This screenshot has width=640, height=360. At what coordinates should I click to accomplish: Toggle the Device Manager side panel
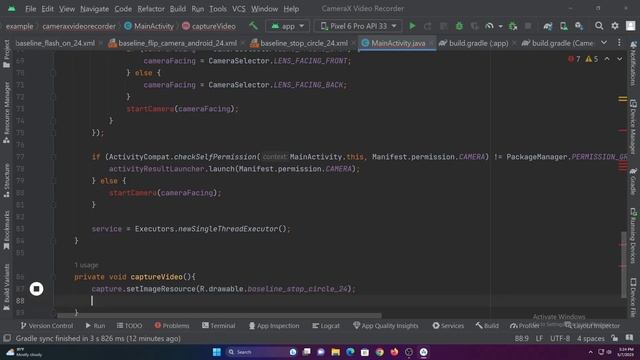pyautogui.click(x=633, y=126)
